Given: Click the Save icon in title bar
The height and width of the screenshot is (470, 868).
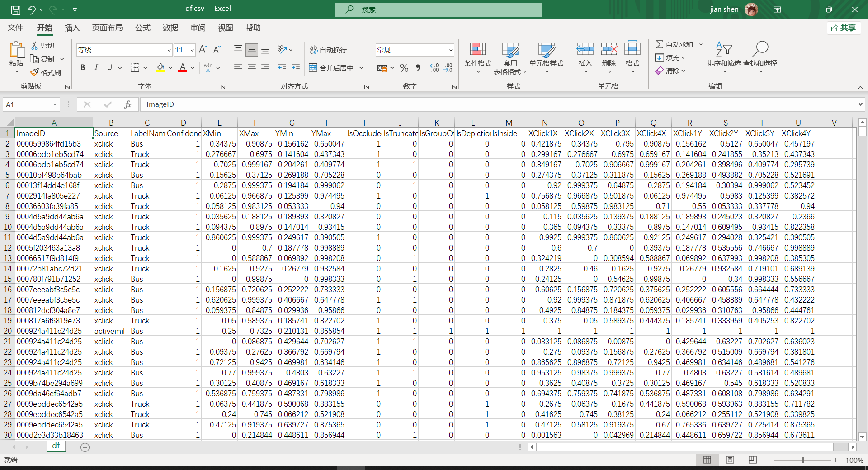Looking at the screenshot, I should pos(16,9).
